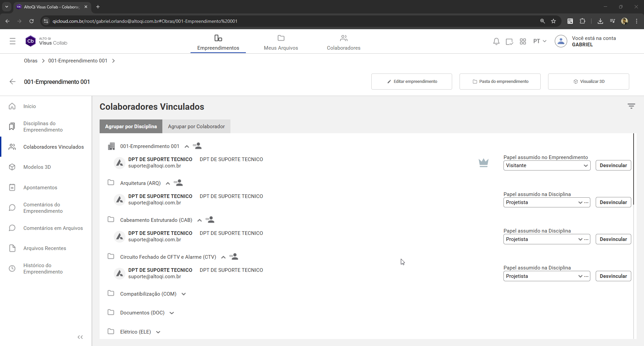Expand the Compatibilização (COM) discipline
The image size is (644, 346).
point(183,294)
